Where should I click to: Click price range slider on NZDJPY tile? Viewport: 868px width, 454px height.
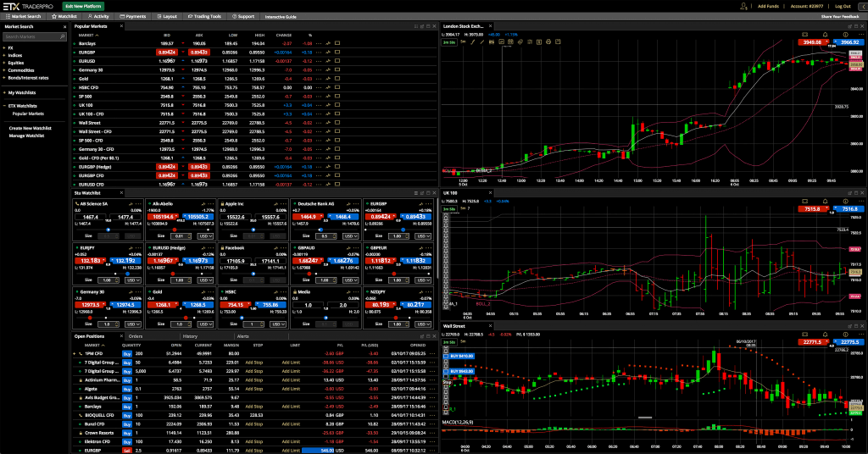(398, 318)
